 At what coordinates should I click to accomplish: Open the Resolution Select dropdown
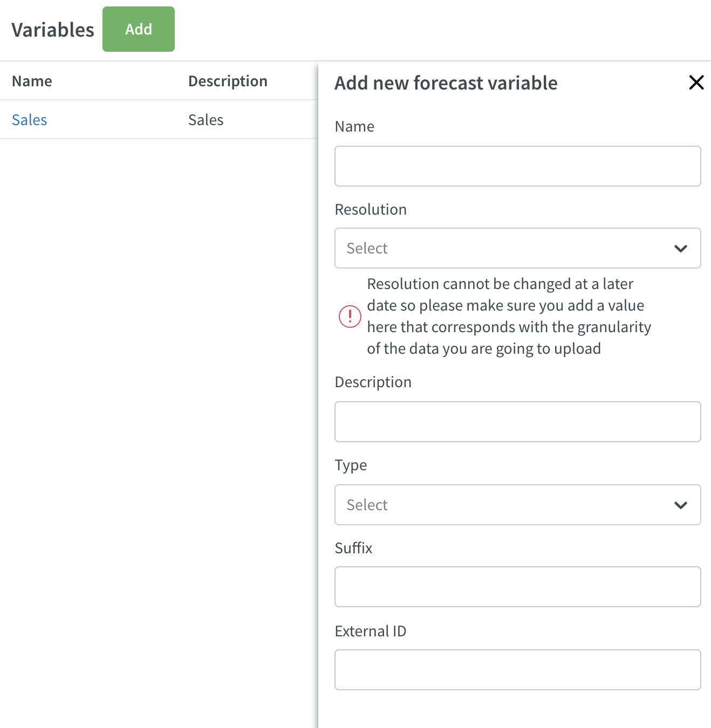point(518,248)
